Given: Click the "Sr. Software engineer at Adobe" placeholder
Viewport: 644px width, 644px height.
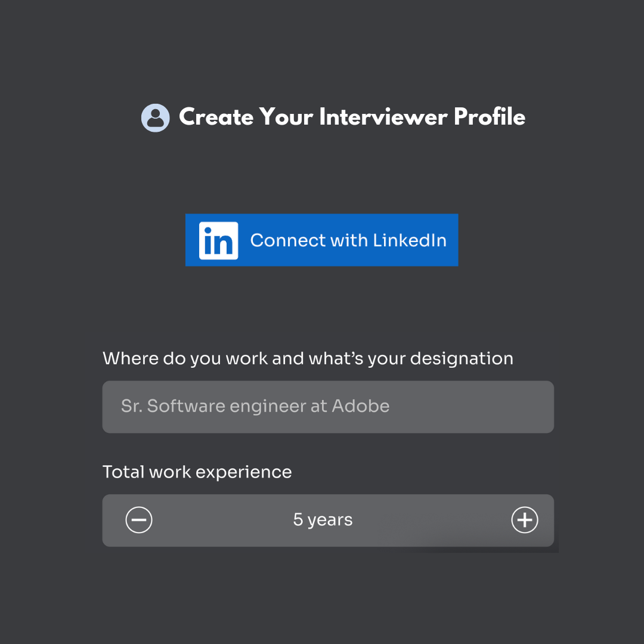Looking at the screenshot, I should click(x=255, y=406).
